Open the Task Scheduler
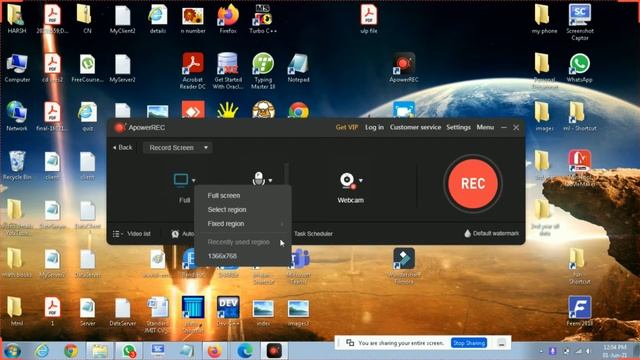This screenshot has height=360, width=640. 313,233
